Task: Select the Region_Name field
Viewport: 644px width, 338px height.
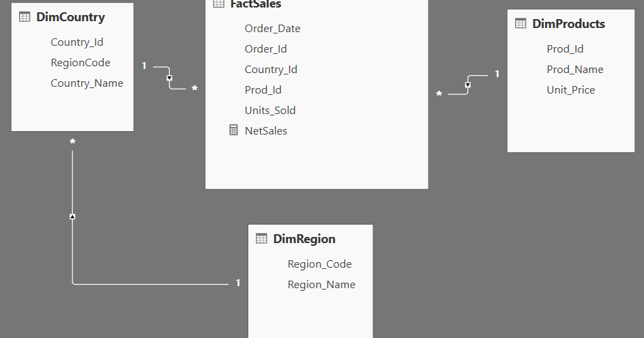Action: click(x=321, y=285)
